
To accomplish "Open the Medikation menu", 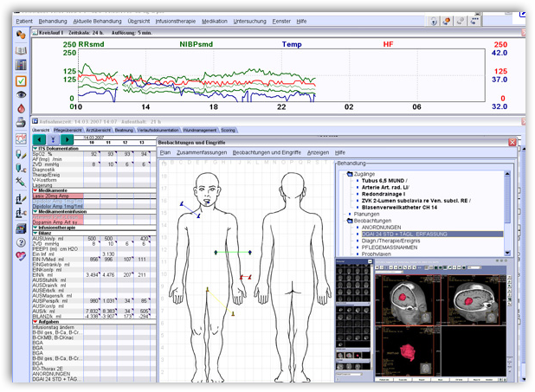I will 215,21.
